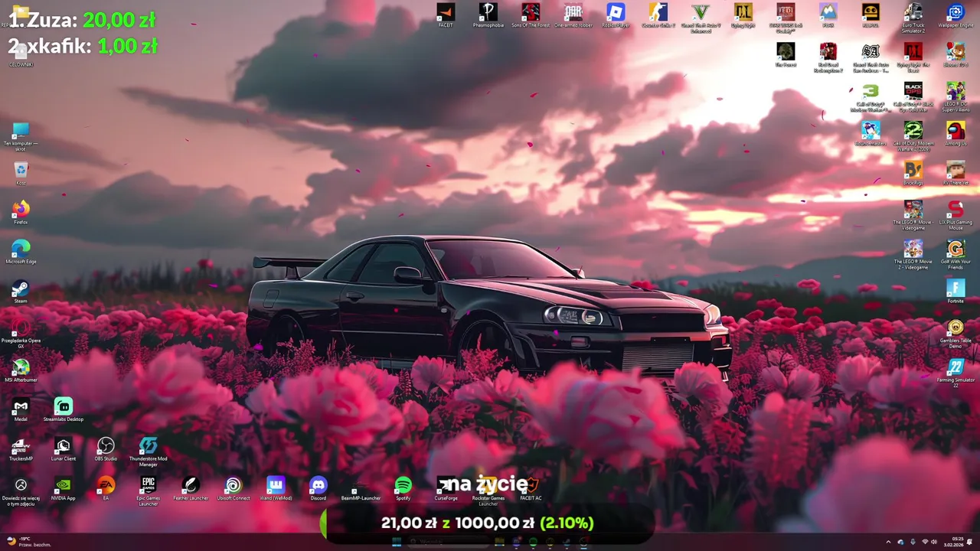Image resolution: width=980 pixels, height=551 pixels.
Task: Launch Streamlabs Desktop shortcut
Action: (64, 411)
